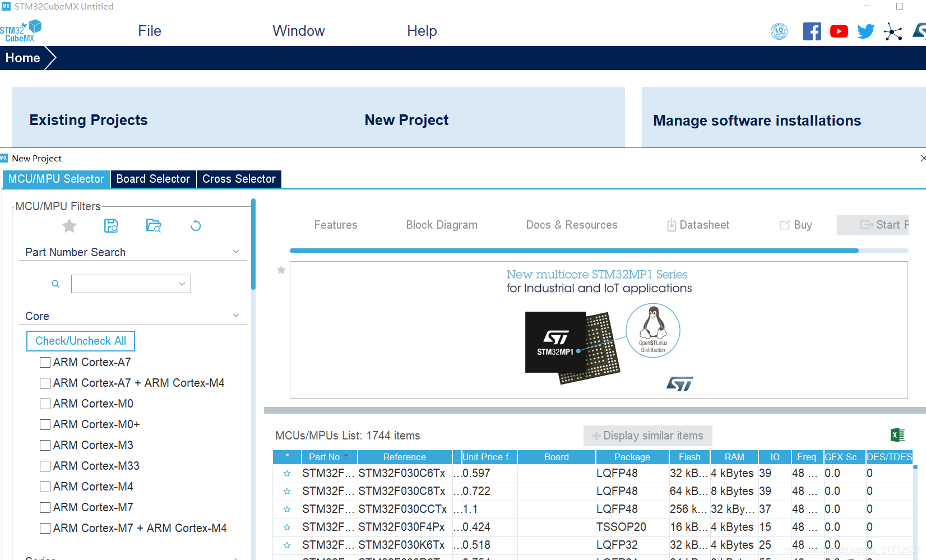926x560 pixels.
Task: Click the Home breadcrumb
Action: (22, 58)
